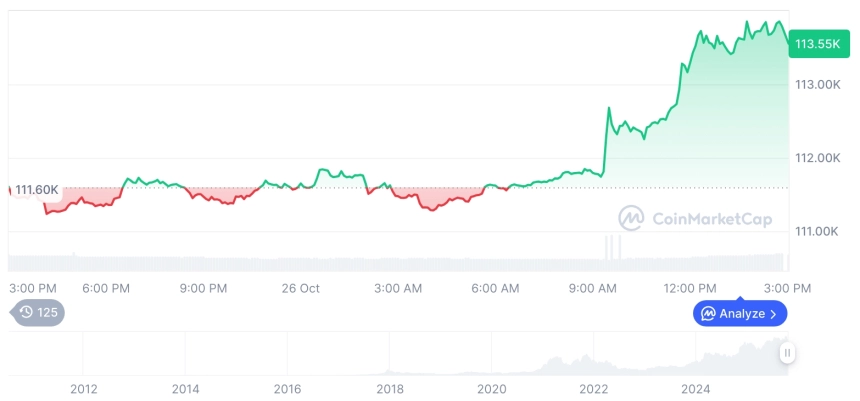Click the 112.00K price axis label
The image size is (860, 401).
click(x=816, y=158)
